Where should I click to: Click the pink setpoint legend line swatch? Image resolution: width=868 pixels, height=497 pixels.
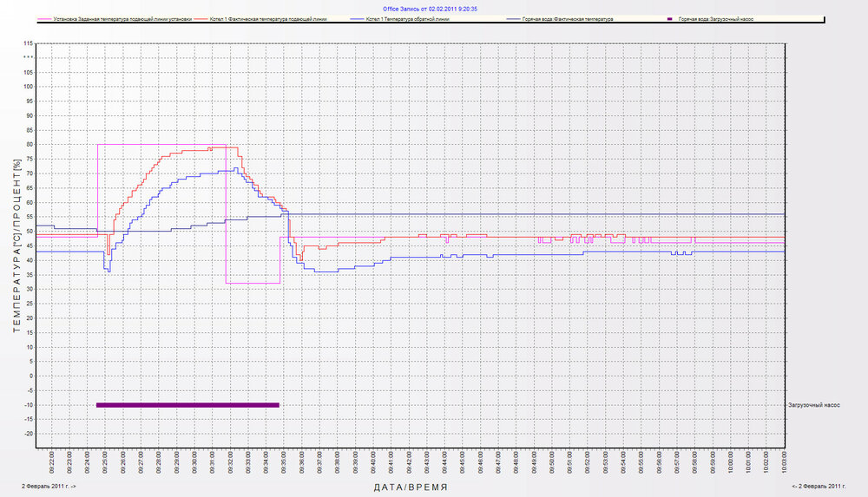[x=44, y=17]
